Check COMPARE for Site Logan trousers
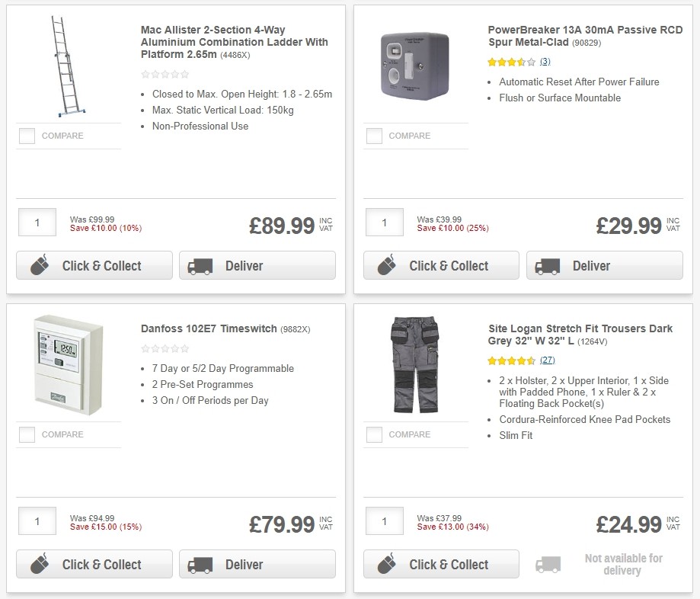 pos(374,434)
